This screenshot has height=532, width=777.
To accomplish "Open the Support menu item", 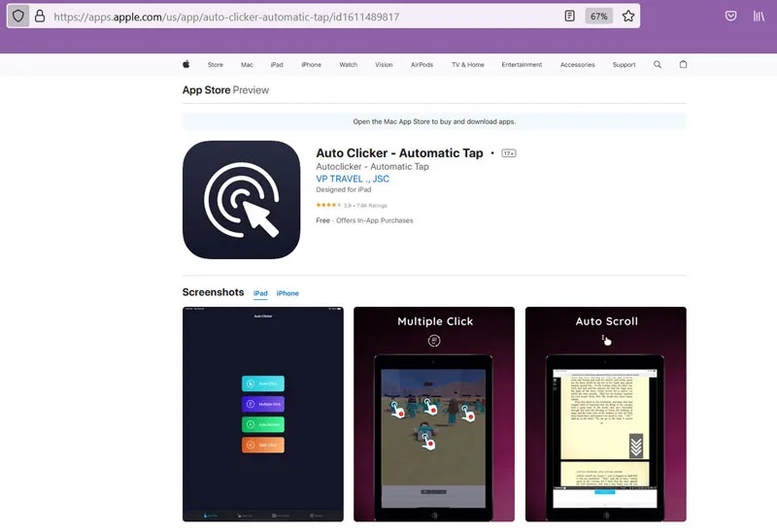I will [624, 64].
